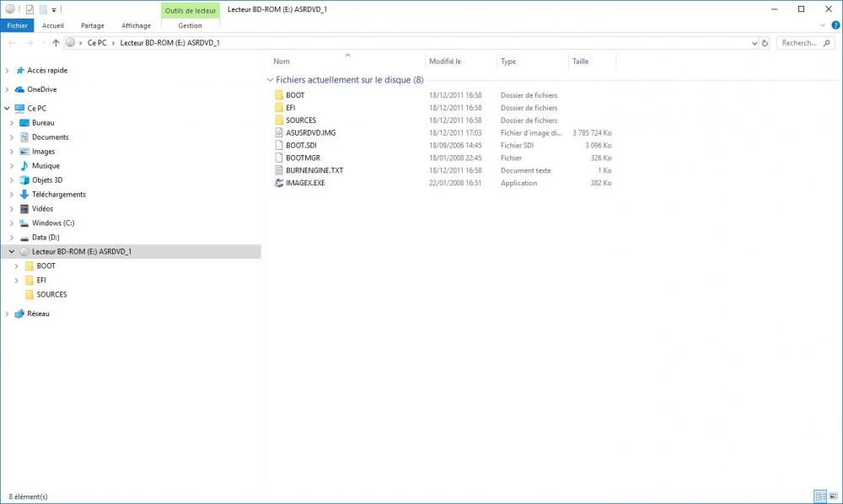Image resolution: width=843 pixels, height=504 pixels.
Task: Select Windows (C:) drive in navigation pane
Action: tap(53, 223)
